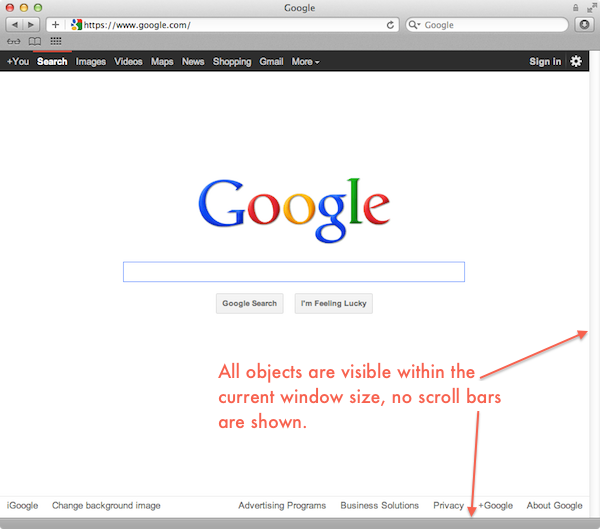Click the Google logo
The height and width of the screenshot is (529, 600).
[x=294, y=210]
